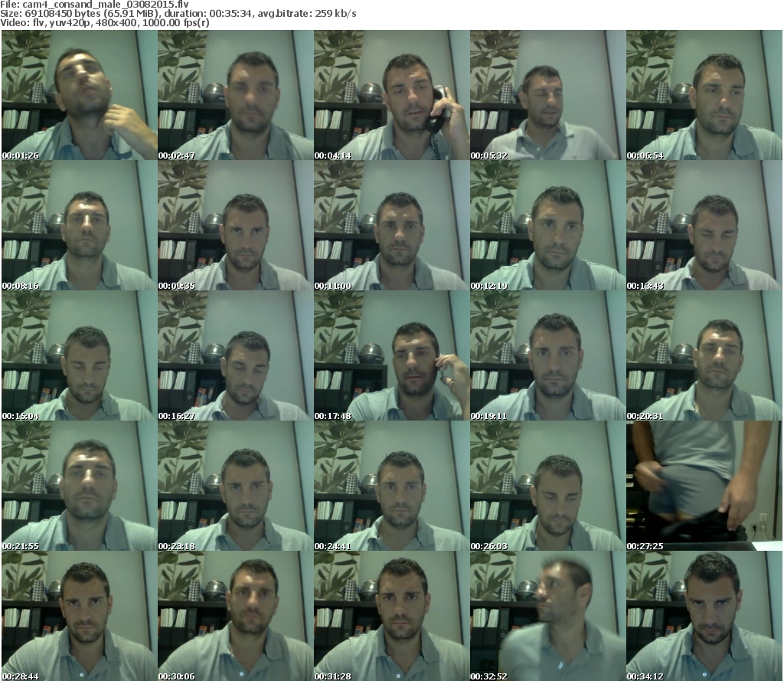Select the frame stamped 00:24:41

pos(391,486)
